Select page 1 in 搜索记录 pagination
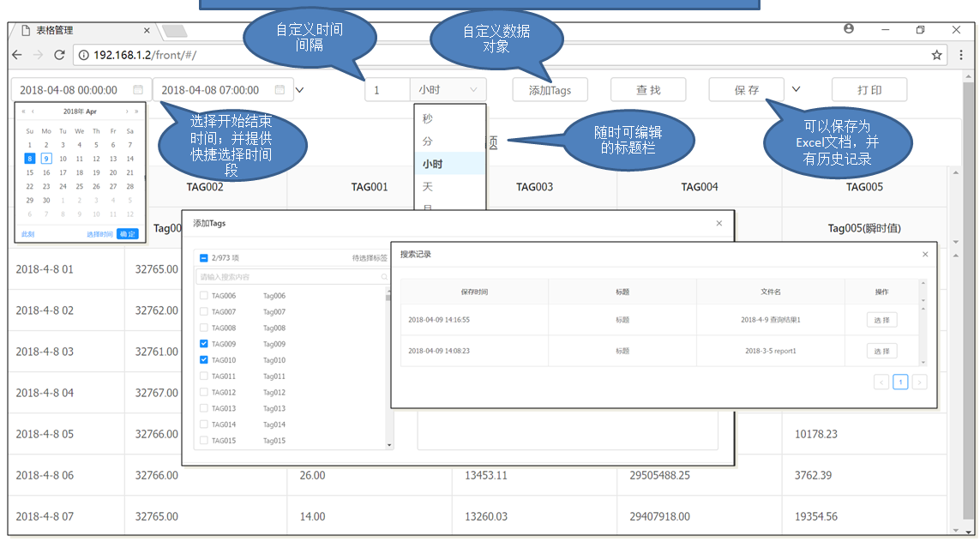 pos(900,382)
